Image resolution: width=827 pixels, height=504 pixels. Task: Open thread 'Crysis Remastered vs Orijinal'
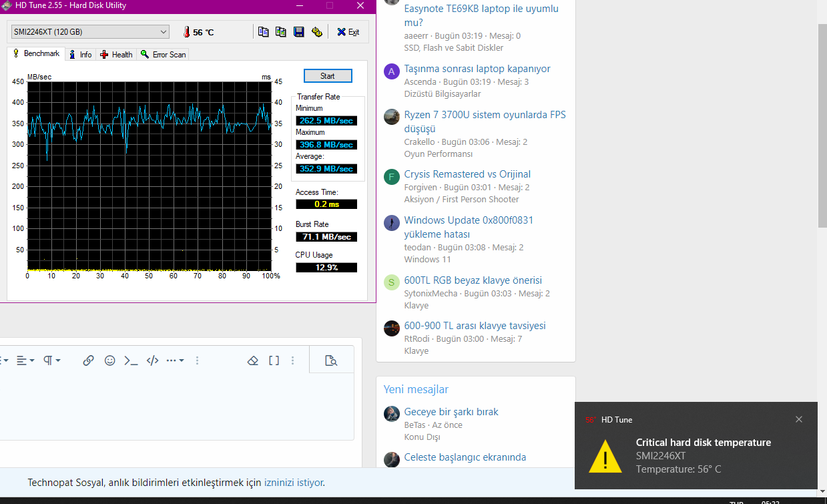467,174
